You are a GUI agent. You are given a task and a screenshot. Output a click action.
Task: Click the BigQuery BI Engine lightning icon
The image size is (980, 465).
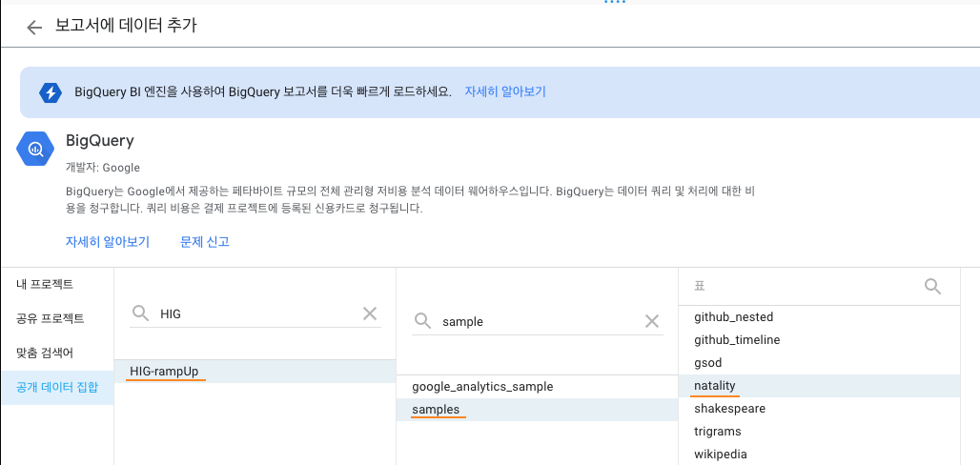pyautogui.click(x=51, y=92)
